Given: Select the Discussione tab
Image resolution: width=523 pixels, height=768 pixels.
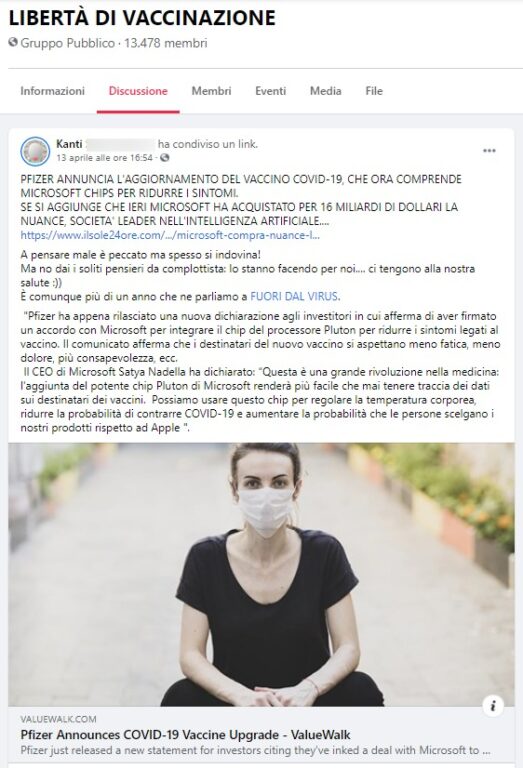Looking at the screenshot, I should pos(138,91).
